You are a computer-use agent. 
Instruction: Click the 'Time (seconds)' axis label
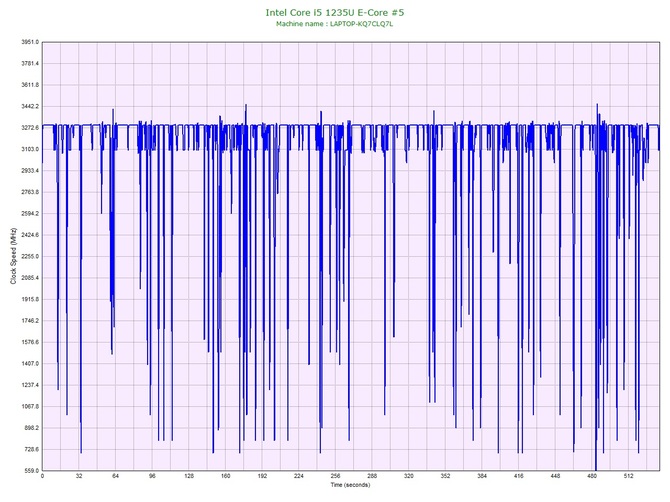pos(350,484)
